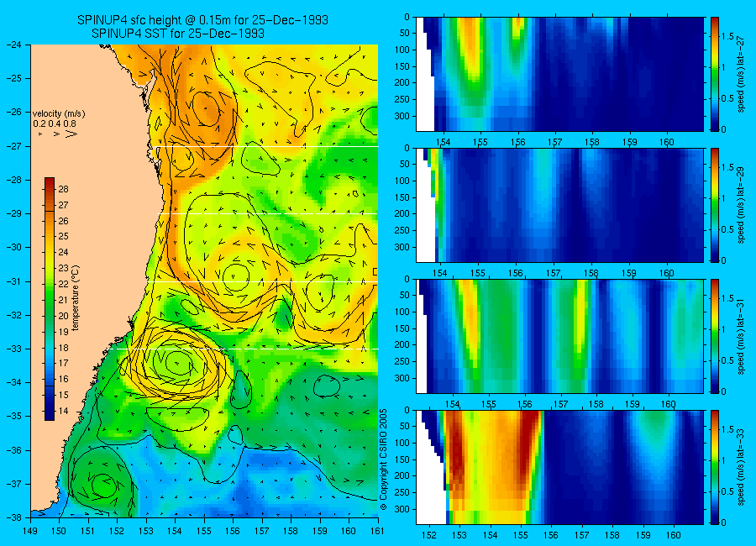Click the large circular eddy centered near 154E, 33.5S
The height and width of the screenshot is (546, 756).
[x=176, y=362]
